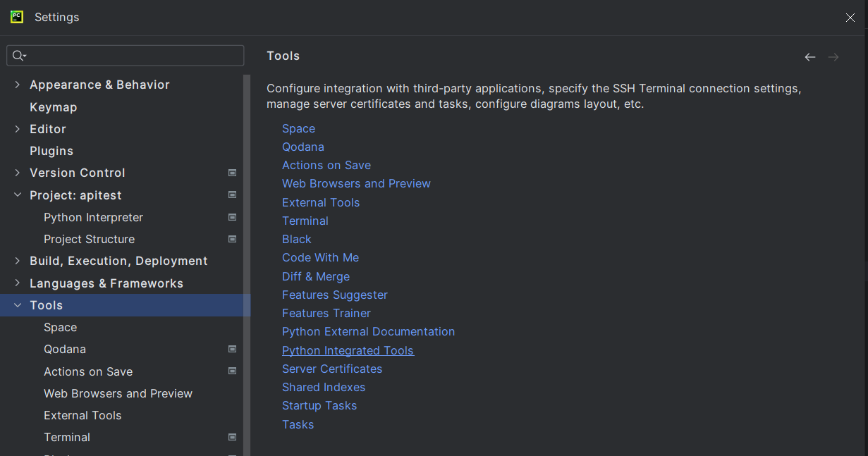Expand the Editor settings node
Viewport: 868px width, 456px height.
click(x=18, y=129)
